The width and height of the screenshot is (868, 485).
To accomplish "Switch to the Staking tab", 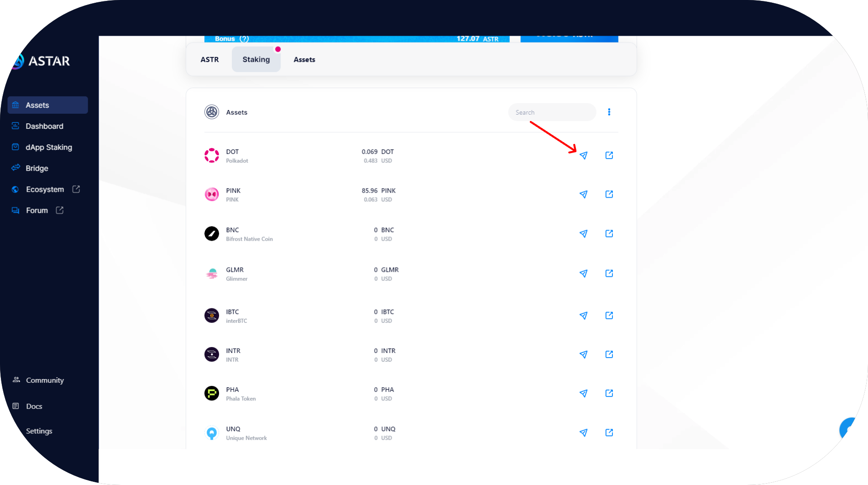I will 256,59.
